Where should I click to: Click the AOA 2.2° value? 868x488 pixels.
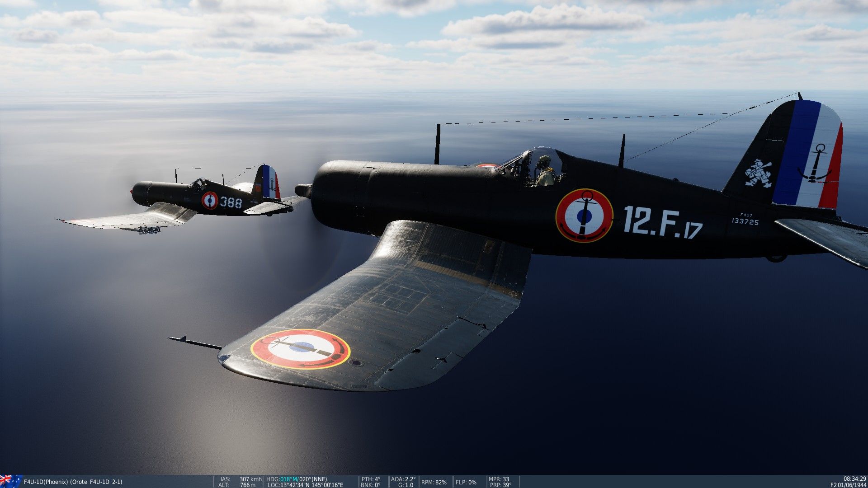tap(403, 479)
